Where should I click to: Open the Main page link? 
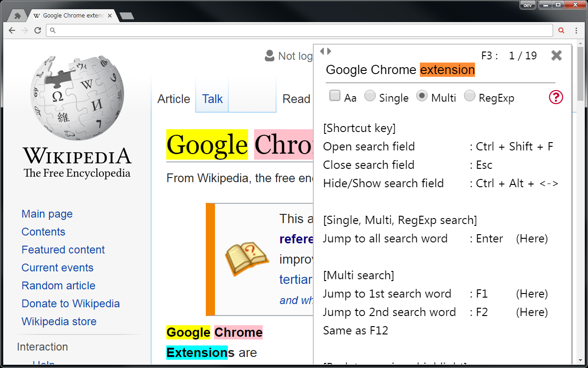(x=47, y=214)
